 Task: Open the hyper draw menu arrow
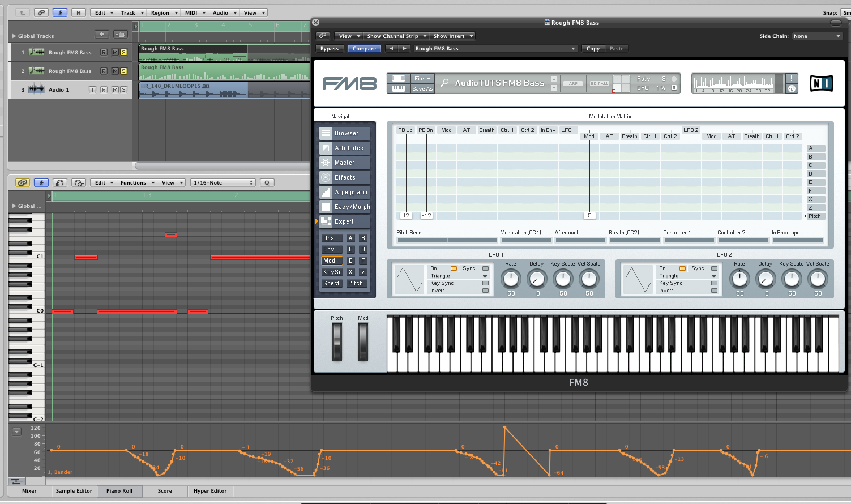pos(16,432)
